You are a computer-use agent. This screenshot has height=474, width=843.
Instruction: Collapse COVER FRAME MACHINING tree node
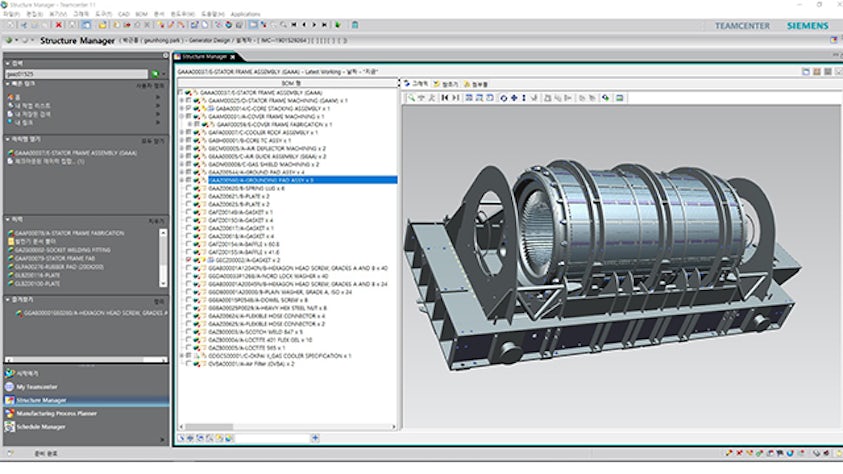[x=182, y=116]
